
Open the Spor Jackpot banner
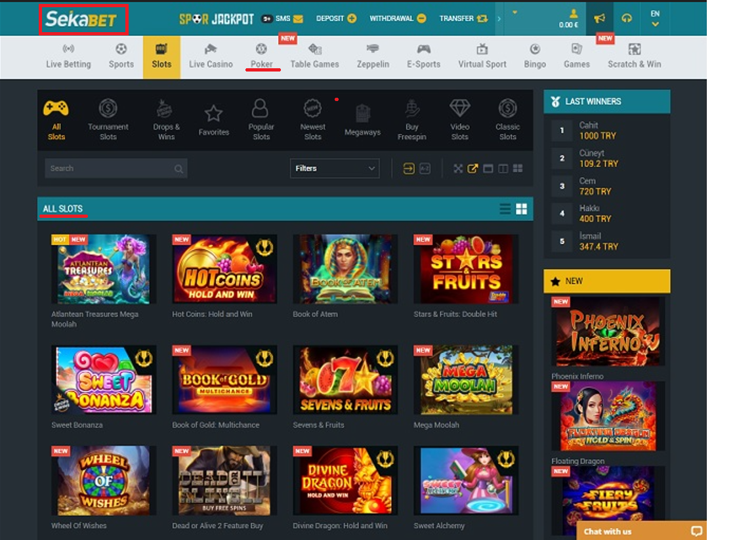[x=217, y=19]
